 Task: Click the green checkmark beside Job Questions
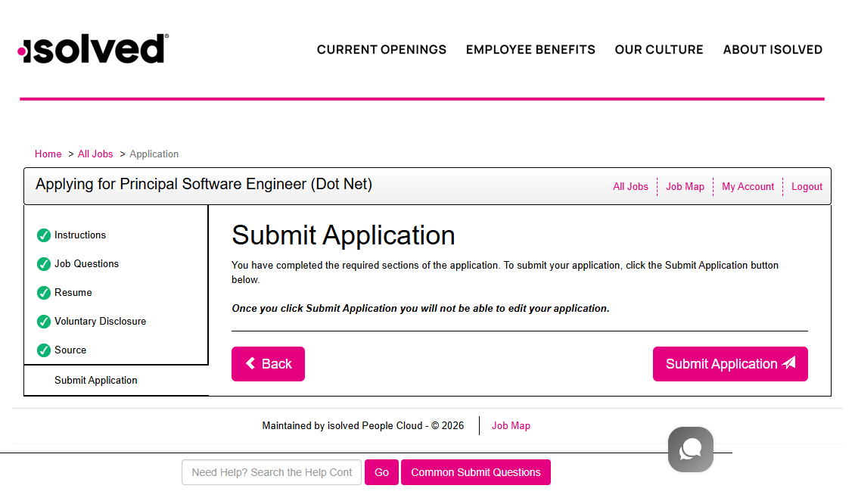pyautogui.click(x=44, y=264)
